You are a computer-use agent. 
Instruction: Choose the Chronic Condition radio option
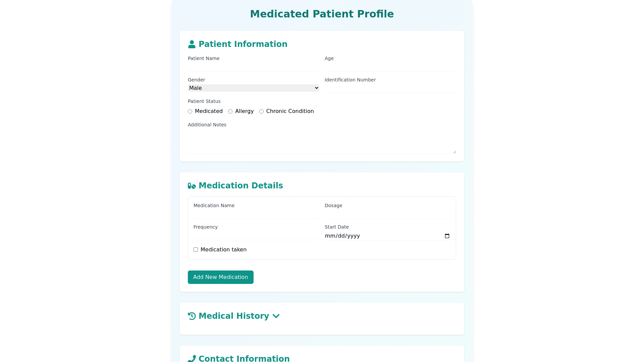[262, 112]
